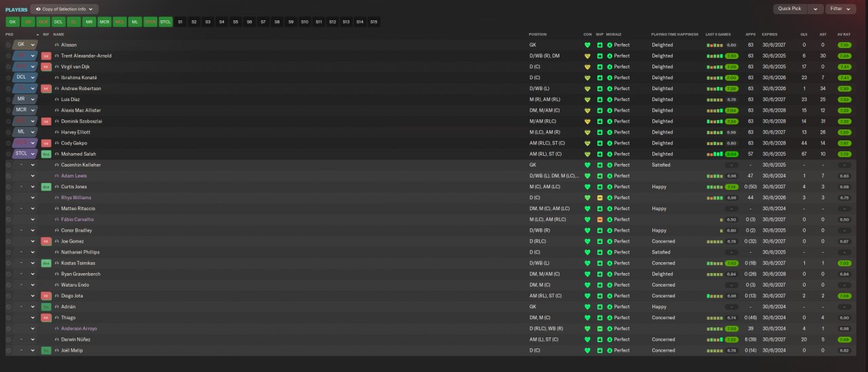Toggle the pick checkbox for Joël Matip
This screenshot has height=372, width=868.
tap(8, 350)
